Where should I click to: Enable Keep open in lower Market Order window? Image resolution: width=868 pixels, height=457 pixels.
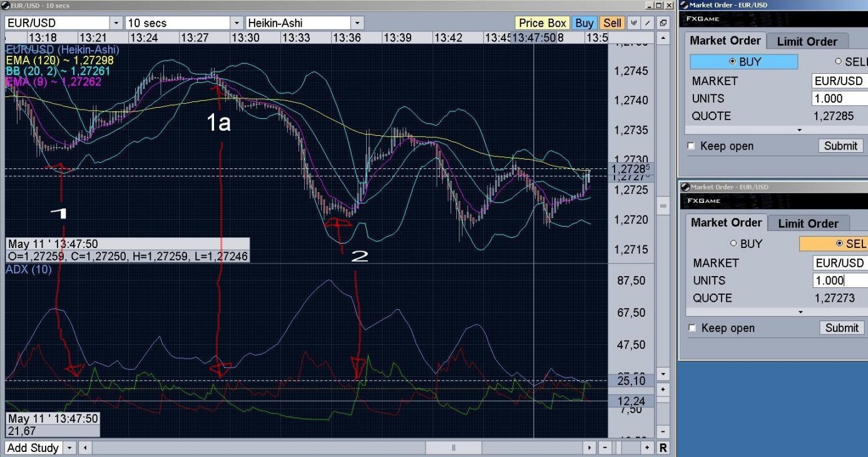[692, 328]
